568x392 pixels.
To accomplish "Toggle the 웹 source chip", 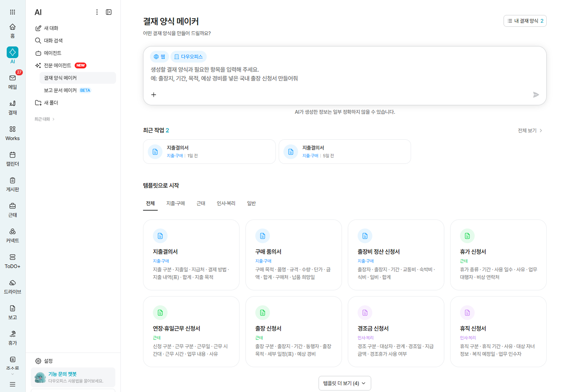I will pyautogui.click(x=159, y=56).
